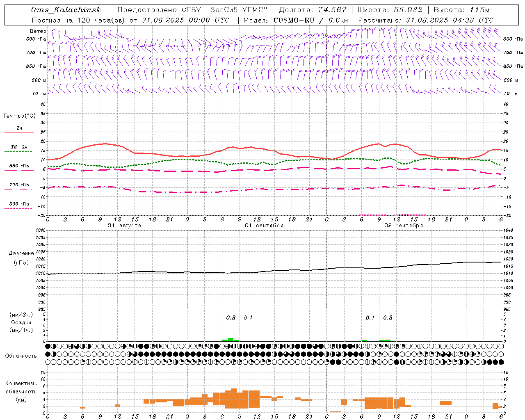Click the latitude value Широта: 55.032
Image resolution: width=525 pixels, height=420 pixels.
(x=390, y=10)
